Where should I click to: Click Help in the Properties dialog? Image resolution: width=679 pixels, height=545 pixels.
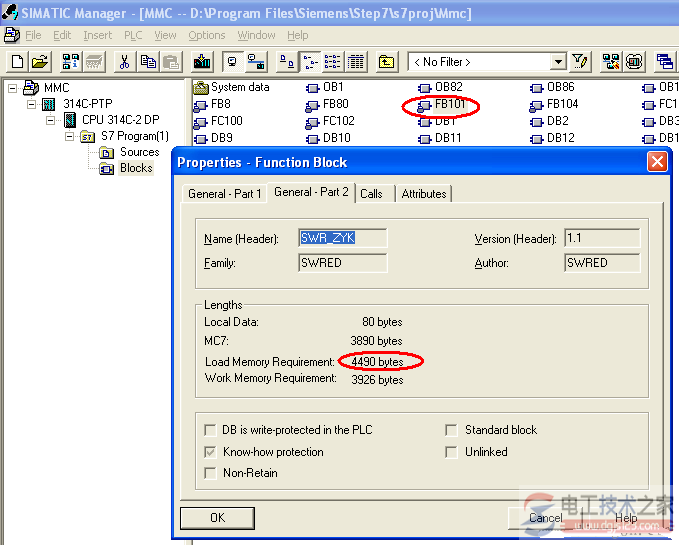[x=626, y=518]
